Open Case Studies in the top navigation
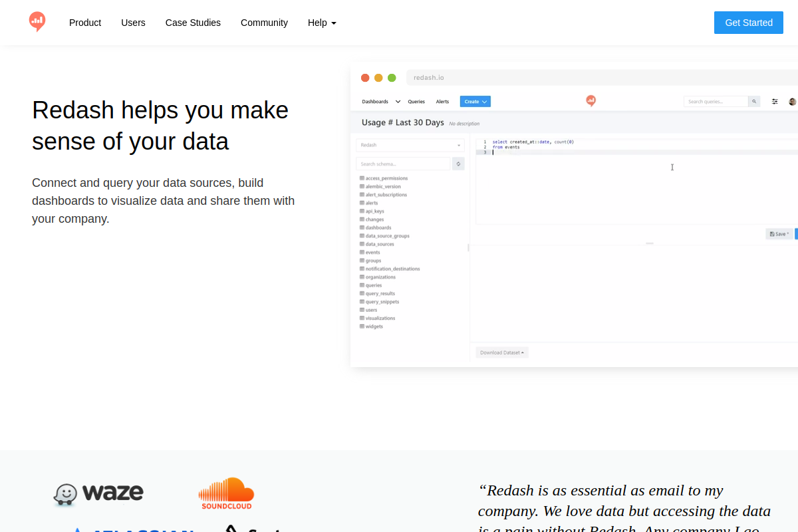Screen dimensions: 798x532 click(x=193, y=23)
